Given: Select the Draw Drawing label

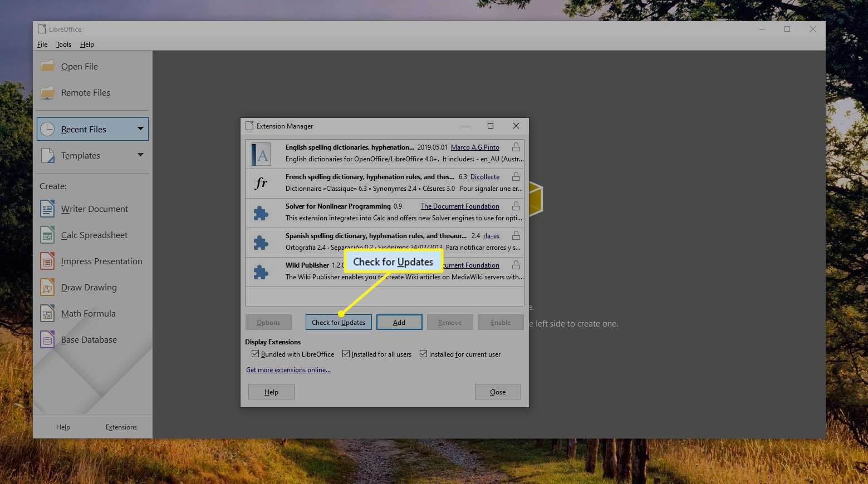Looking at the screenshot, I should click(89, 288).
